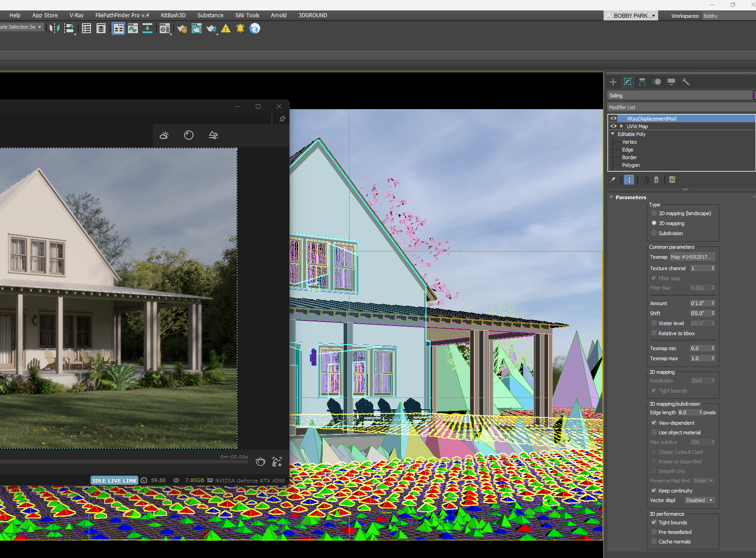Click the teapot render icon below preview
This screenshot has width=756, height=558.
pyautogui.click(x=260, y=462)
